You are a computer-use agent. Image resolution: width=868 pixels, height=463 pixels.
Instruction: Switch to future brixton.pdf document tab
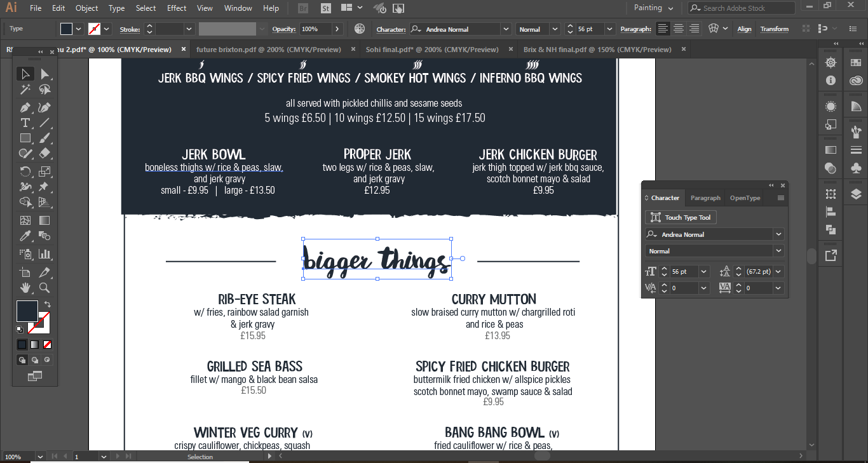point(269,49)
